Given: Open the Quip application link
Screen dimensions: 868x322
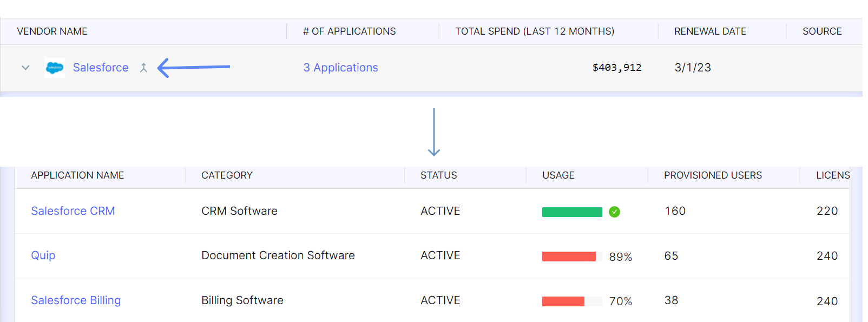Looking at the screenshot, I should pos(43,255).
